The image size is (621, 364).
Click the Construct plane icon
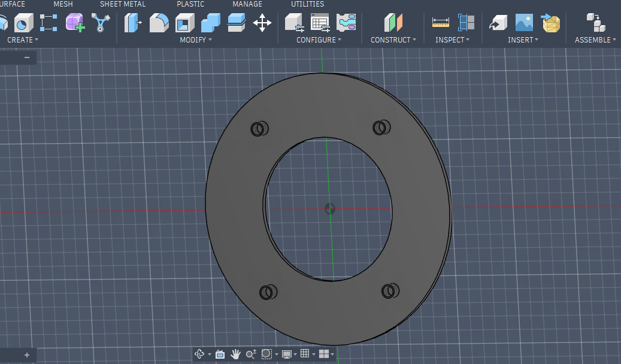(x=393, y=23)
